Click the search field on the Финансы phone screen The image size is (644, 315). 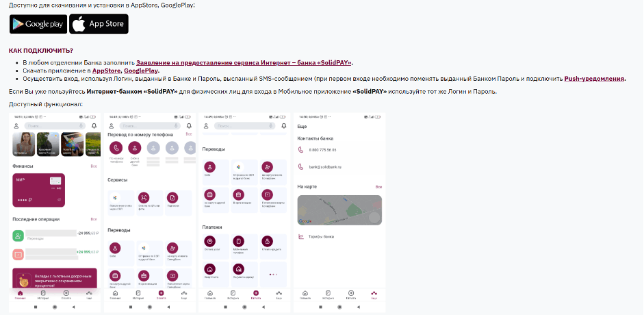click(x=55, y=126)
